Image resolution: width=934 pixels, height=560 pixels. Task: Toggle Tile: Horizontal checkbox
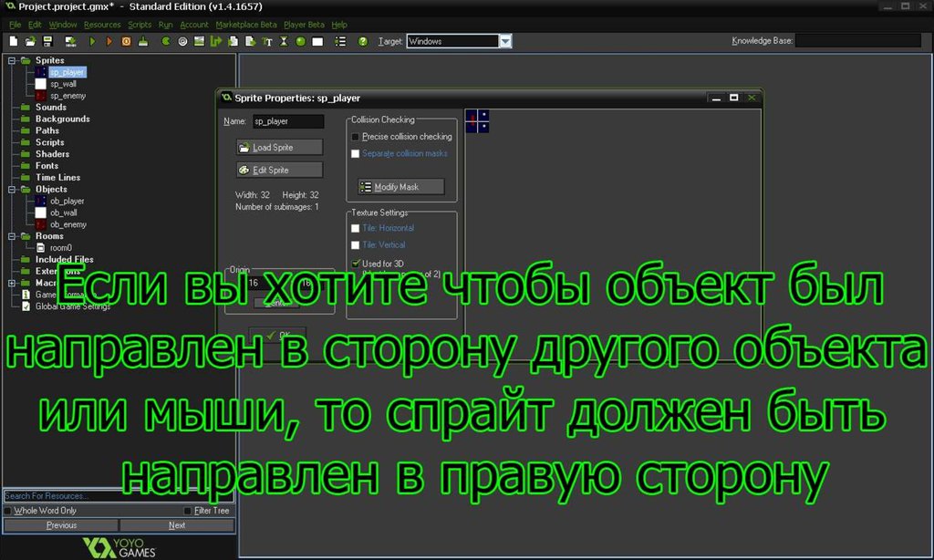(x=356, y=228)
